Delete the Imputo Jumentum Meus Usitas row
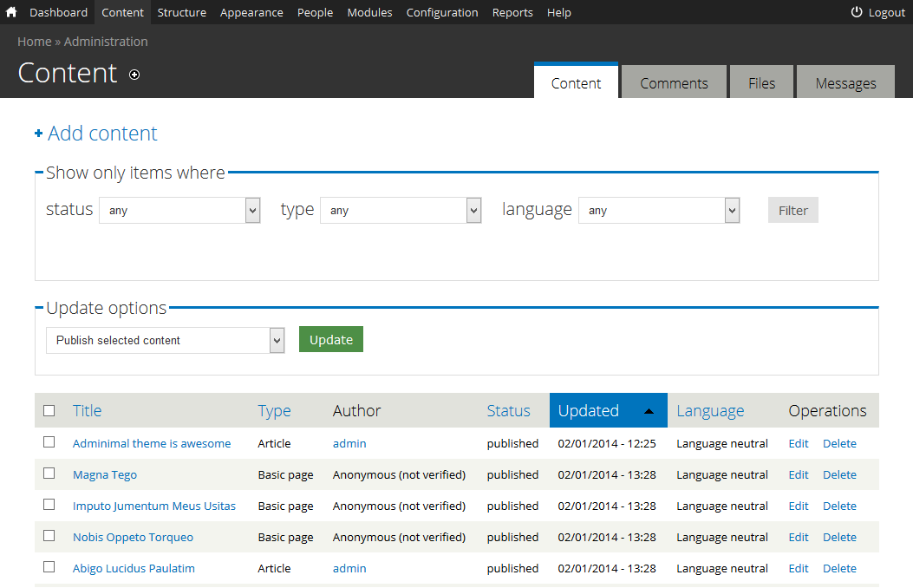This screenshot has width=913, height=588. [x=839, y=506]
